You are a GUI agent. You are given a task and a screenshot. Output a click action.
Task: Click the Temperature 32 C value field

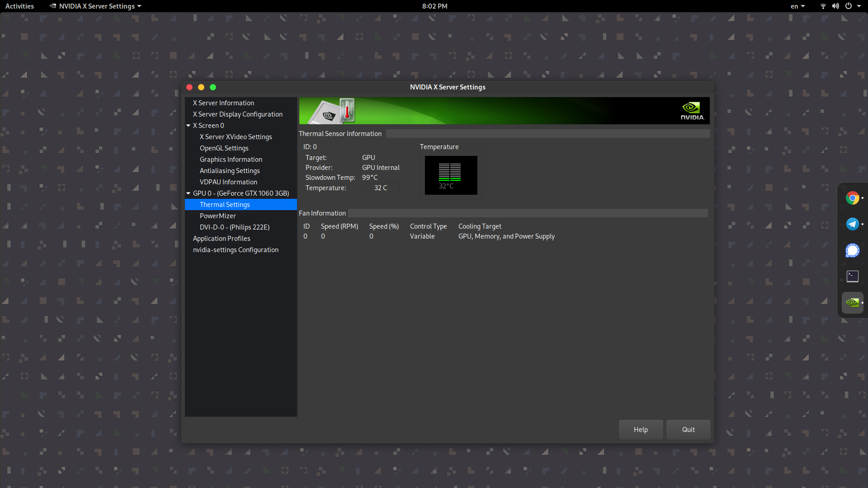[x=380, y=188]
